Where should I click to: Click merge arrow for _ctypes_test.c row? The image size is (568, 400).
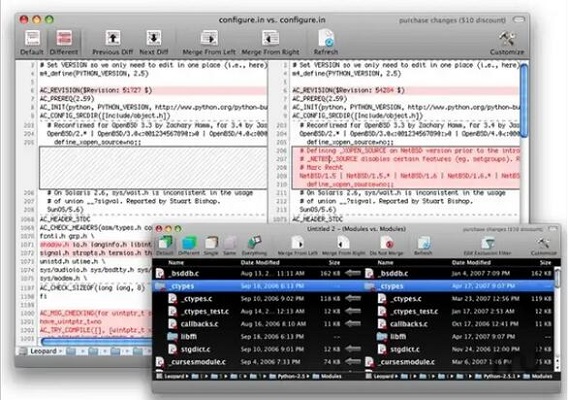click(x=352, y=311)
